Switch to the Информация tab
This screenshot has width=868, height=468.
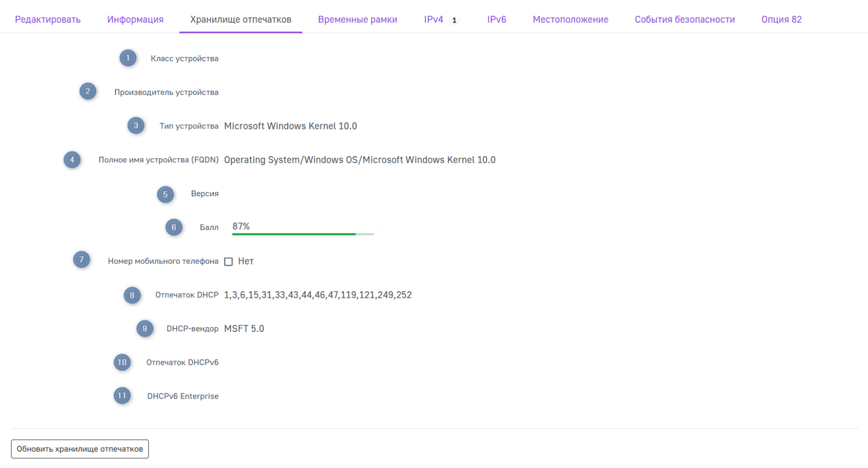pos(135,20)
